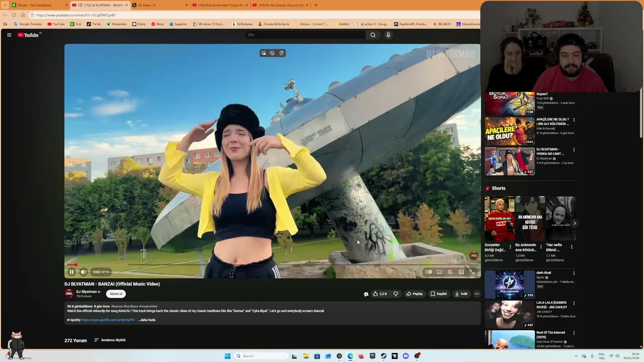This screenshot has height=362, width=644.
Task: Click the extension icon left of the like button
Action: [x=366, y=294]
